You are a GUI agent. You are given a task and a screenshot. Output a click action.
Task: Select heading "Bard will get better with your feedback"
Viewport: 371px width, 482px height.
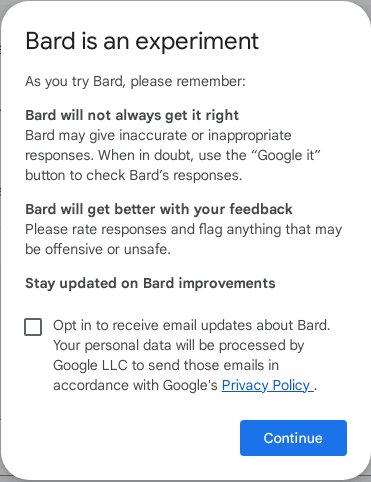(159, 209)
